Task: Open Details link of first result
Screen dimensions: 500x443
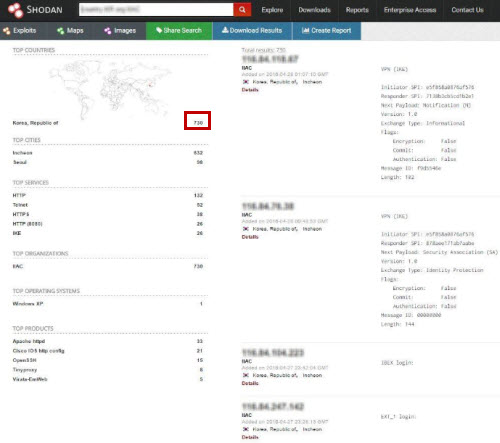Action: [250, 90]
